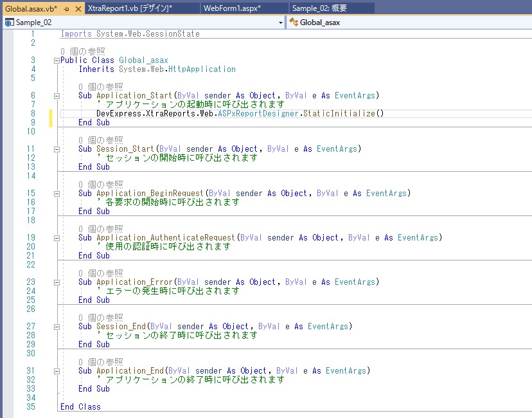
Task: Collapse the Application_BeginRequest sub
Action: coord(57,194)
